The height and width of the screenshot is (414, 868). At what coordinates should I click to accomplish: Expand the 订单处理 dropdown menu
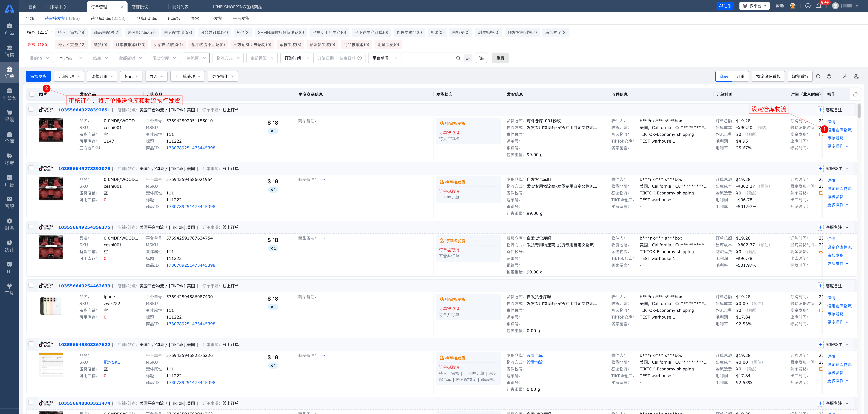(69, 76)
